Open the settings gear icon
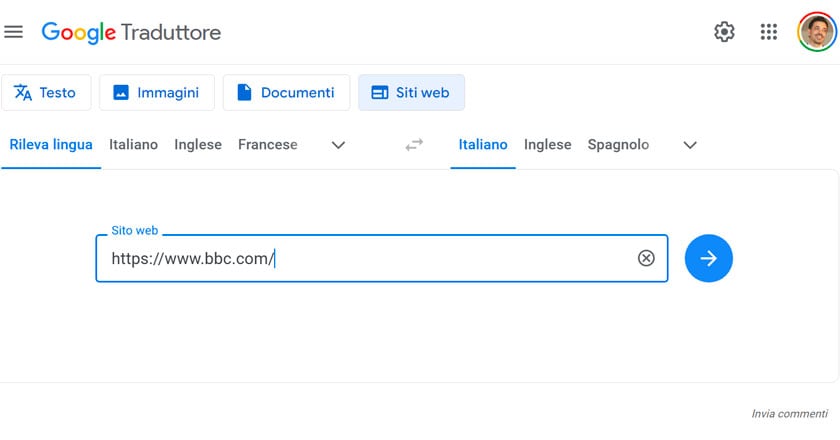The height and width of the screenshot is (440, 840). [724, 32]
